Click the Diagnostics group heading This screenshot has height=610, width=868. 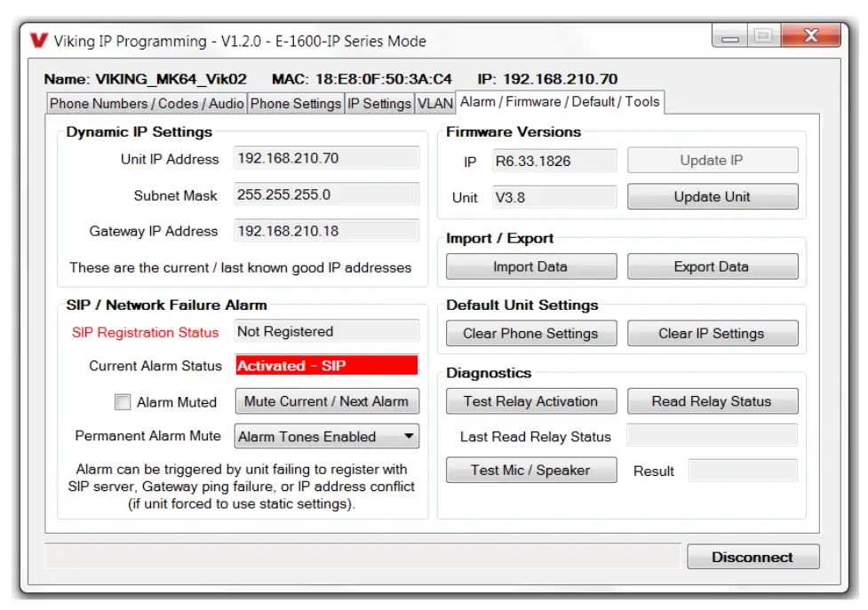coord(489,373)
